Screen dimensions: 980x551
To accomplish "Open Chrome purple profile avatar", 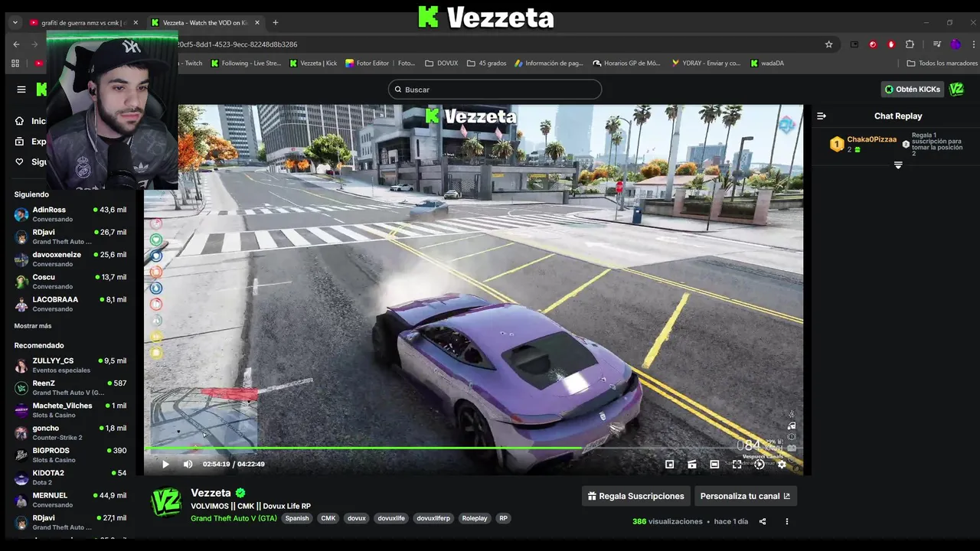I will [955, 44].
